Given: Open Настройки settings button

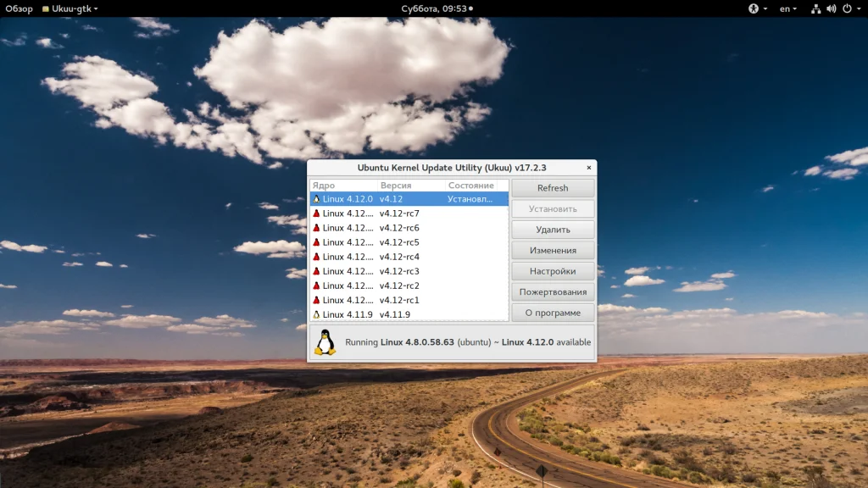Looking at the screenshot, I should [x=553, y=271].
